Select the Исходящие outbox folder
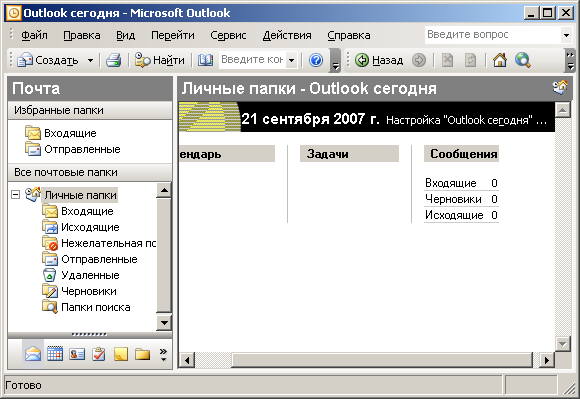 pos(81,227)
